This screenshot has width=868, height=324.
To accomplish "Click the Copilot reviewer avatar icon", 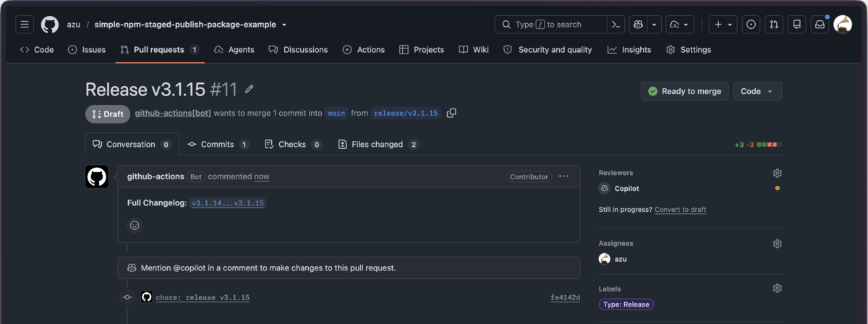I will tap(605, 189).
